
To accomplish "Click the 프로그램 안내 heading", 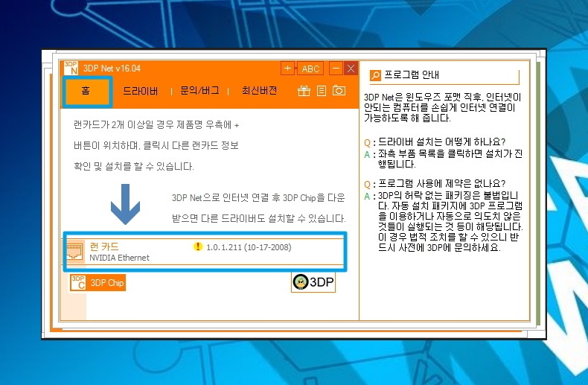I will (x=412, y=74).
